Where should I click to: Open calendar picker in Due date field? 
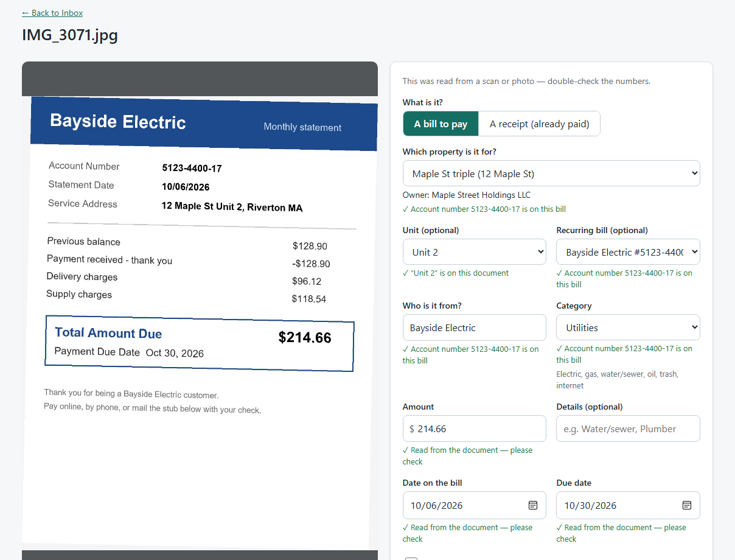pyautogui.click(x=687, y=505)
